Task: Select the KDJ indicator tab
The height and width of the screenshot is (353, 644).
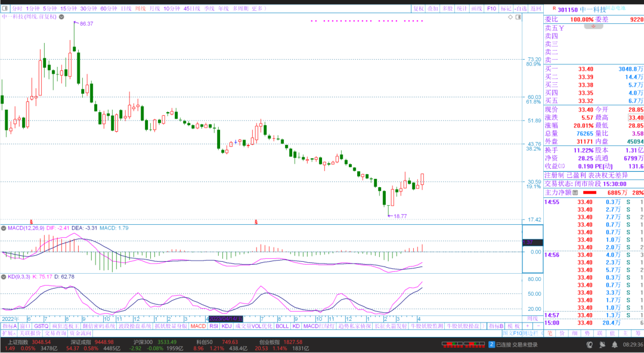Action: click(227, 326)
